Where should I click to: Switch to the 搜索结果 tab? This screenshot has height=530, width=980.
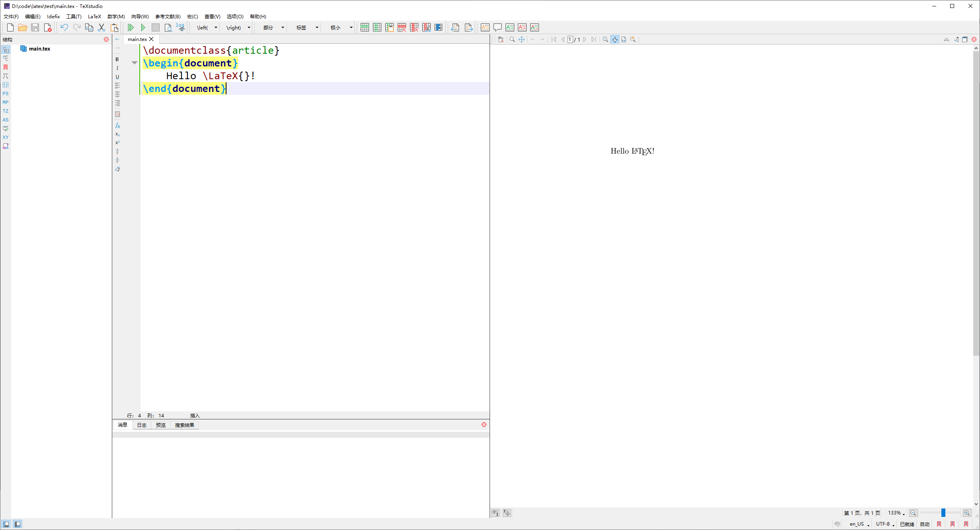coord(185,425)
